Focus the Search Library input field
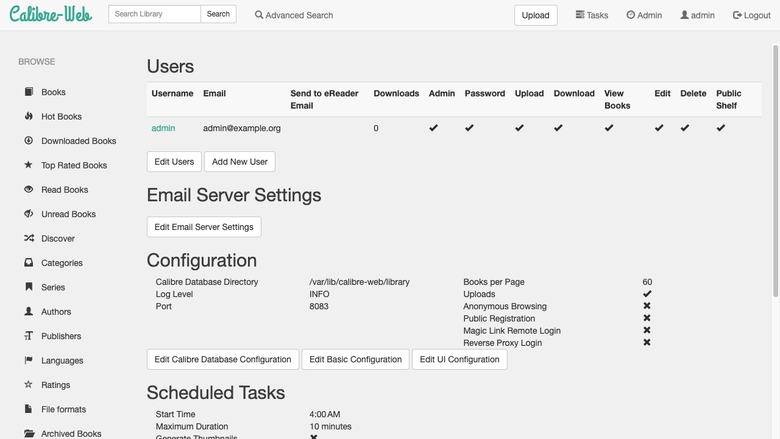 155,14
